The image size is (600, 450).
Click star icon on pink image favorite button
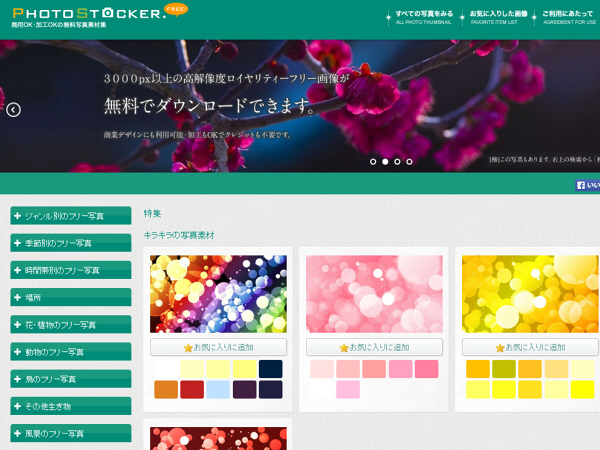coord(344,348)
